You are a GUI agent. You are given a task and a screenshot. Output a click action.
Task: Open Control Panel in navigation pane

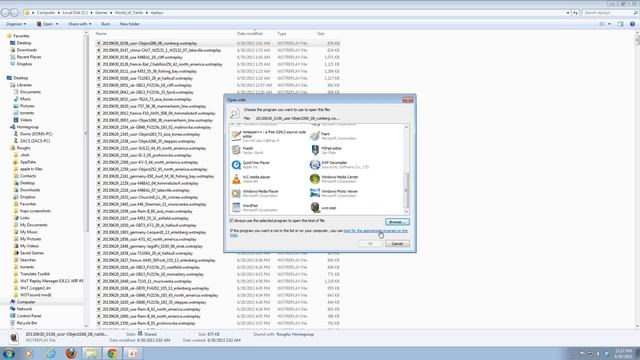[29, 316]
